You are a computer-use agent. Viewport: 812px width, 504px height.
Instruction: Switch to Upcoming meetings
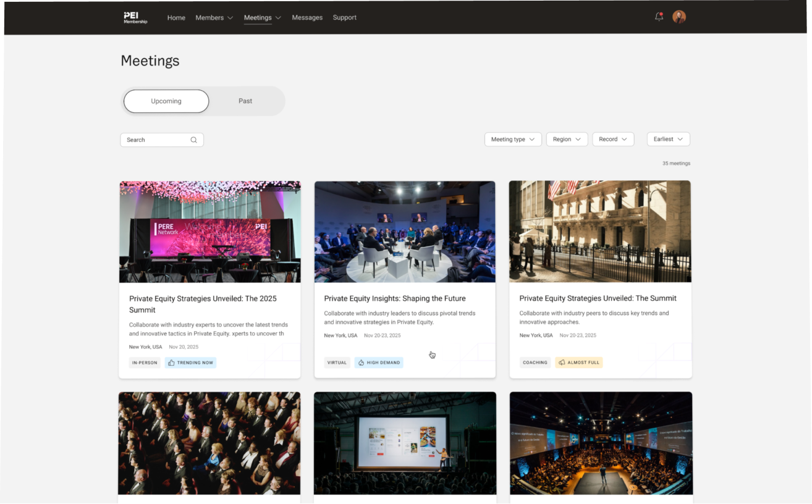coord(166,101)
